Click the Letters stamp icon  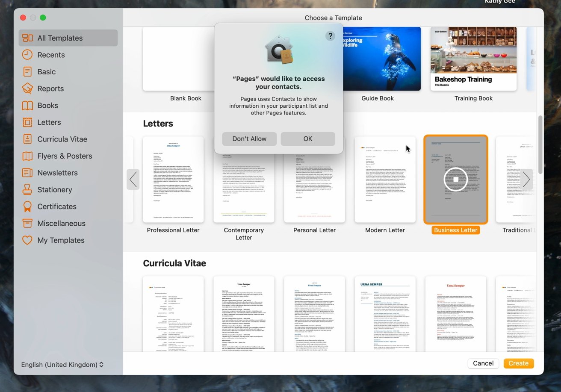click(x=27, y=122)
